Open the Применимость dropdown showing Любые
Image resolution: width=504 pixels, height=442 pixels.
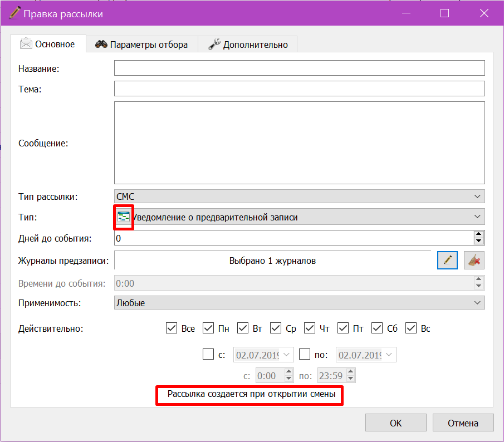[299, 303]
